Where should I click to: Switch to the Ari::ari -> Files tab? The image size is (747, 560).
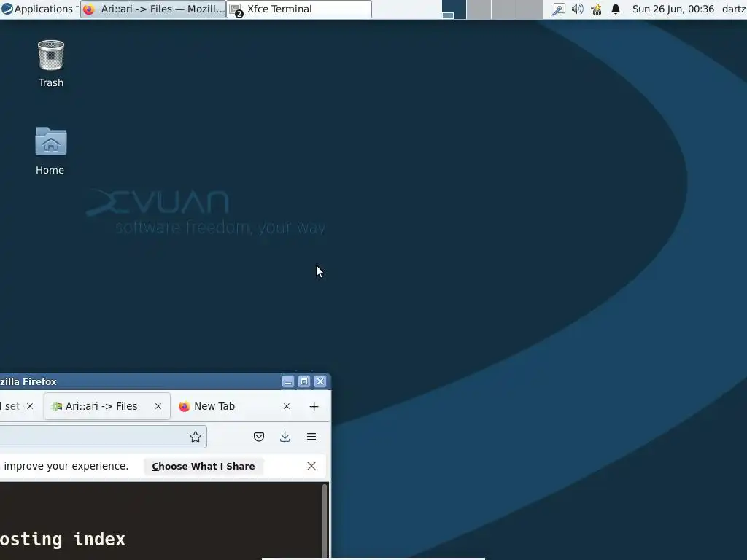107,406
